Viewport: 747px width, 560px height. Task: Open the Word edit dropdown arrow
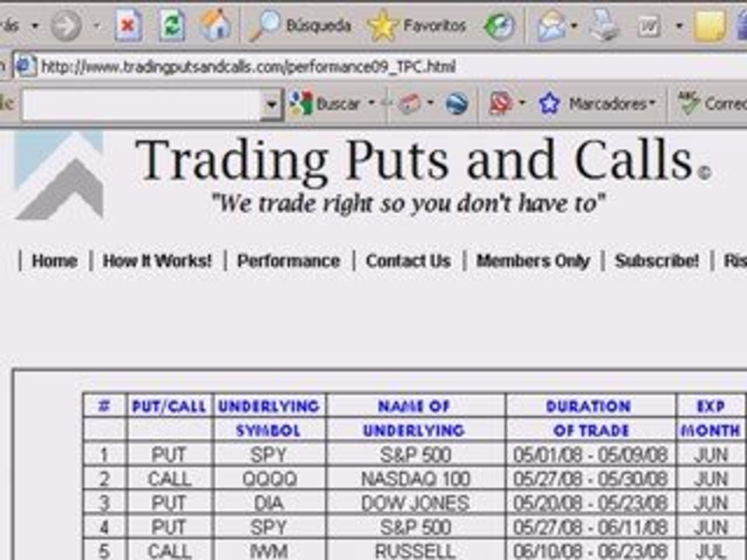pos(679,25)
